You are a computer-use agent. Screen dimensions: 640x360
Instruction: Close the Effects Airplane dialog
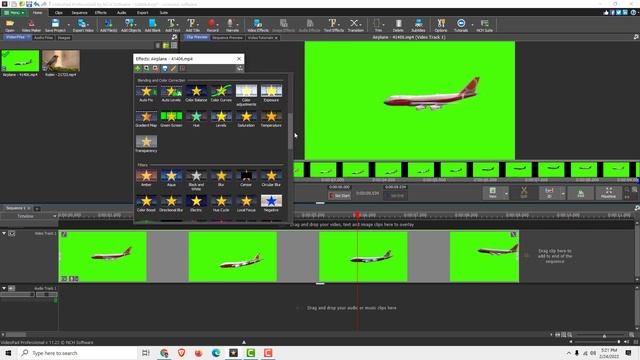(239, 59)
